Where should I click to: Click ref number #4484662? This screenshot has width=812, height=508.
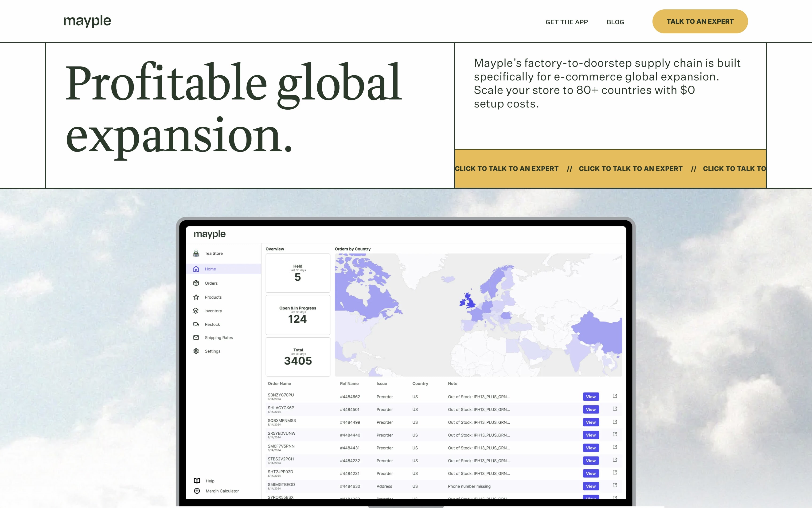coord(350,397)
